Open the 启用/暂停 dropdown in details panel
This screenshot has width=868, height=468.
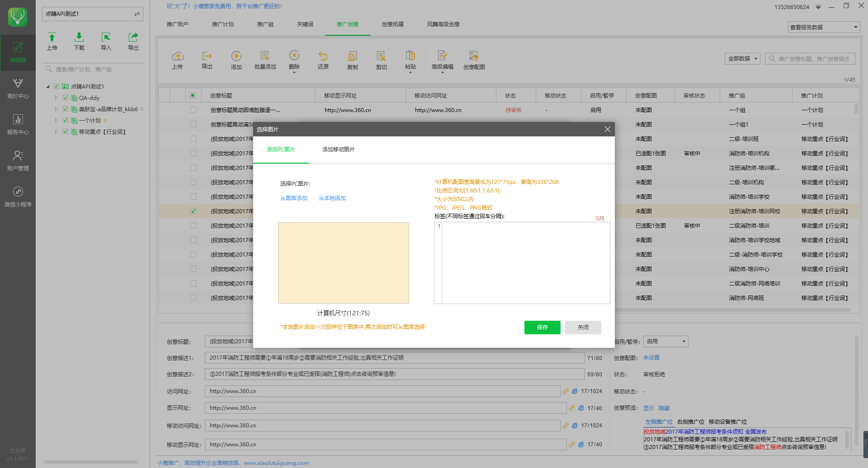666,342
